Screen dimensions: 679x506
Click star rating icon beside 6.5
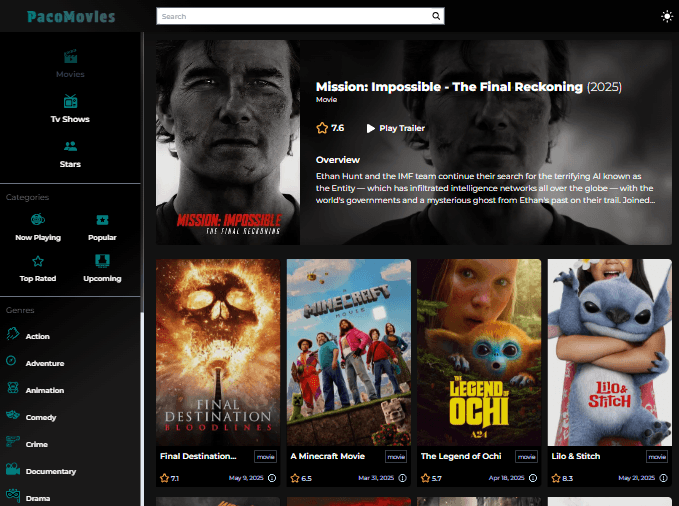point(295,478)
